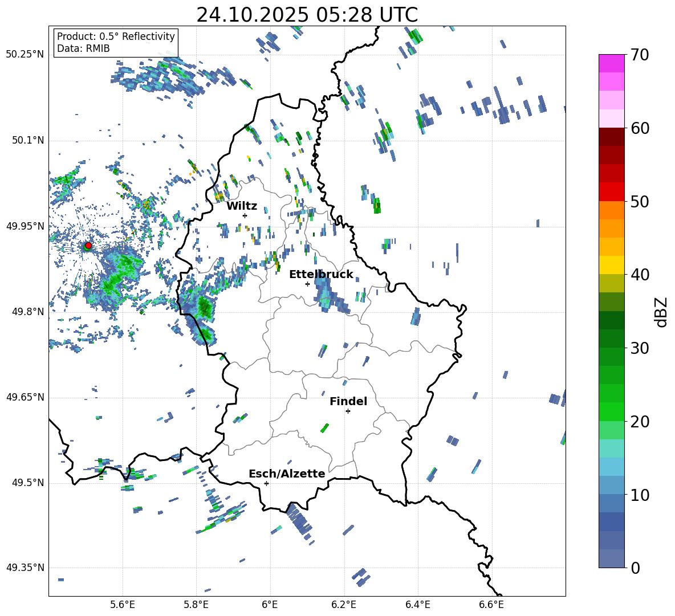Click the dBZ colorbar axis label
Viewport: 675px width, 616px height.
(x=661, y=312)
